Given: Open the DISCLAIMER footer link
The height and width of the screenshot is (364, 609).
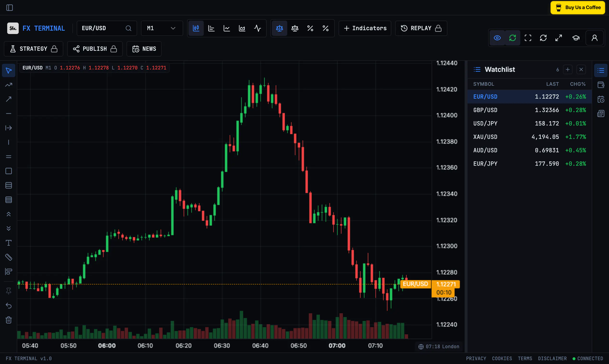Looking at the screenshot, I should (552, 358).
